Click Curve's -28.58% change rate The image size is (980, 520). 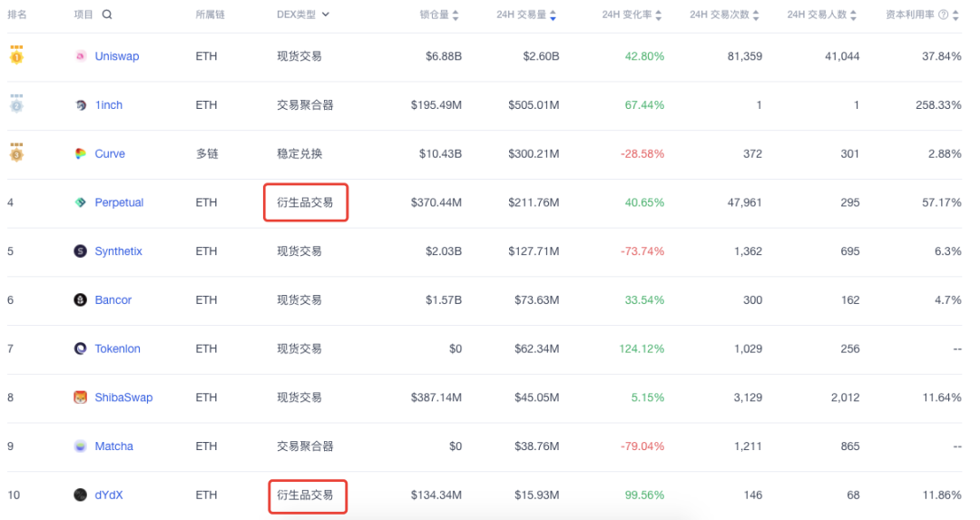click(x=642, y=153)
